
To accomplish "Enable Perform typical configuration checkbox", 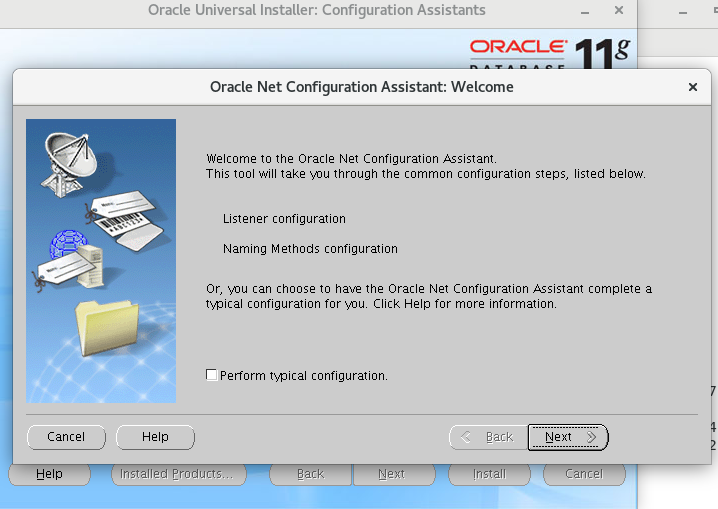I will click(x=212, y=375).
